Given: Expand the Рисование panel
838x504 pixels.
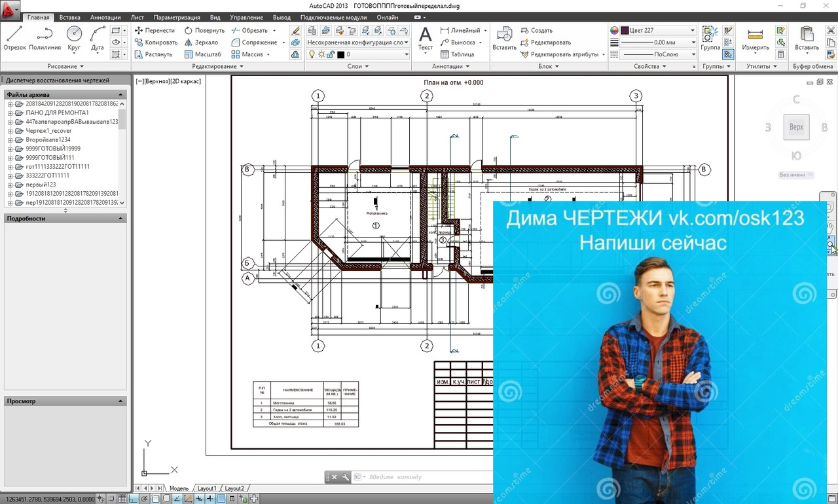Looking at the screenshot, I should 65,66.
